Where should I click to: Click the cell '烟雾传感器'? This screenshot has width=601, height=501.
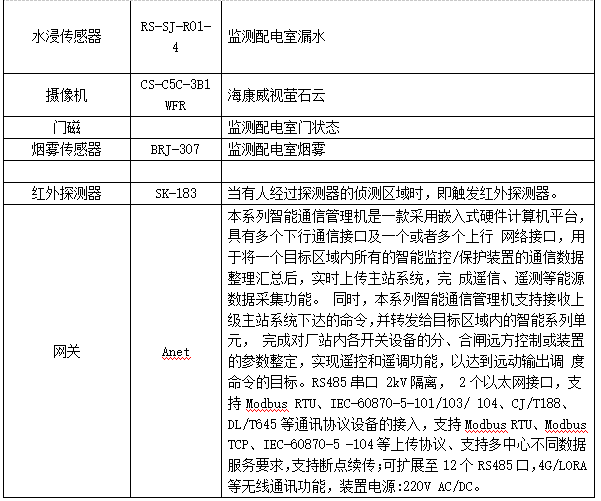tap(66, 149)
